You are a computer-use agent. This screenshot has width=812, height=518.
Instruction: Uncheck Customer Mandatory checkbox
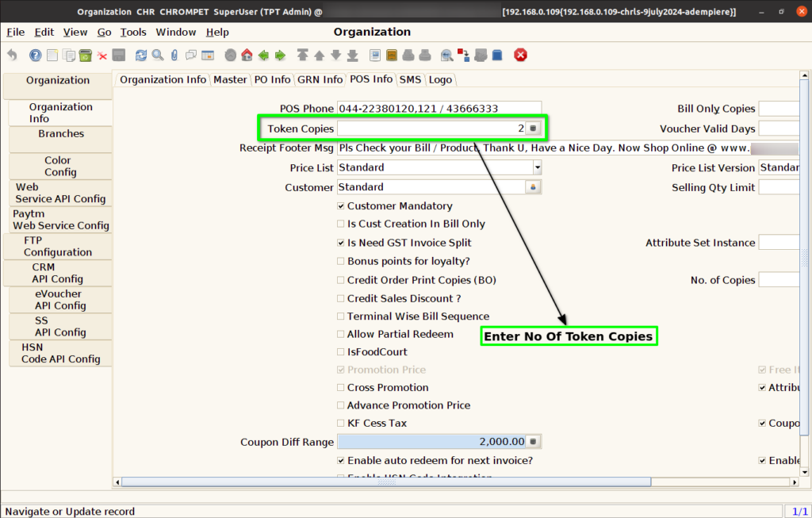341,205
